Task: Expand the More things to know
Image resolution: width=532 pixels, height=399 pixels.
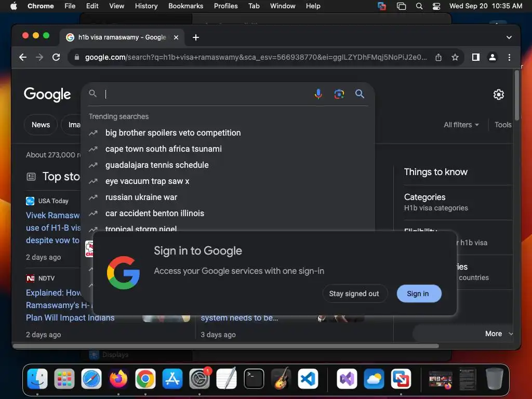Action: coord(463,334)
